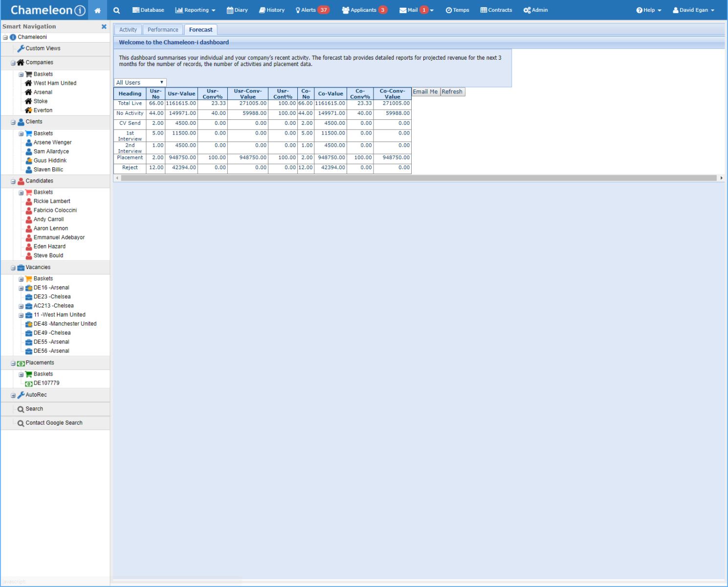
Task: Open vacancy DE56 -Arsenal icon
Action: [28, 351]
